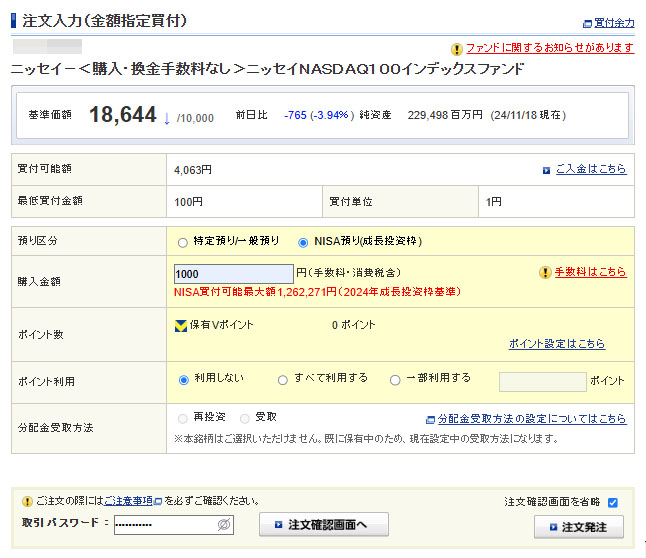Select 利用しない point option
Viewport: 646px width, 558px height.
(x=183, y=380)
